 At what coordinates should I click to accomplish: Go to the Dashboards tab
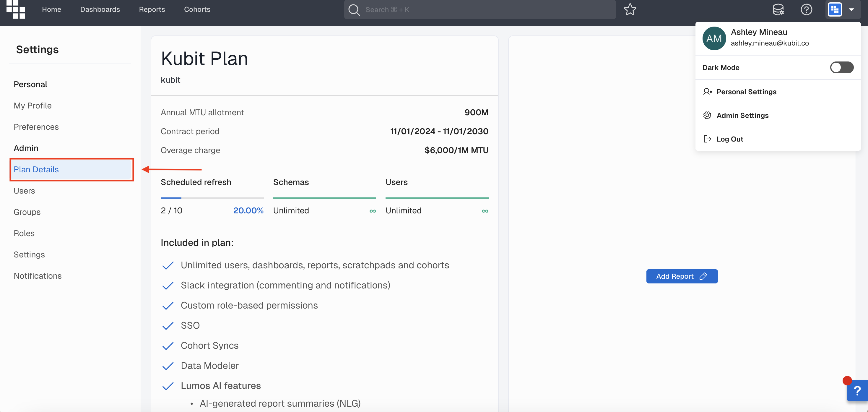pyautogui.click(x=100, y=9)
